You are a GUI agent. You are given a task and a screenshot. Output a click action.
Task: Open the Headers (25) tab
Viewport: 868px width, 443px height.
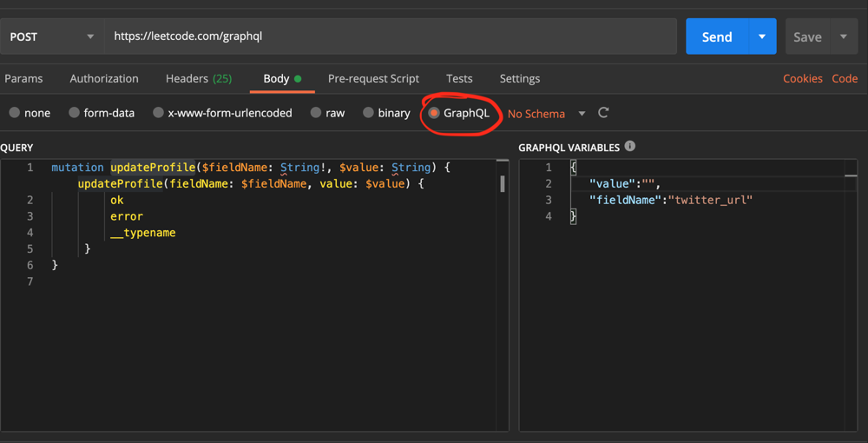coord(199,78)
